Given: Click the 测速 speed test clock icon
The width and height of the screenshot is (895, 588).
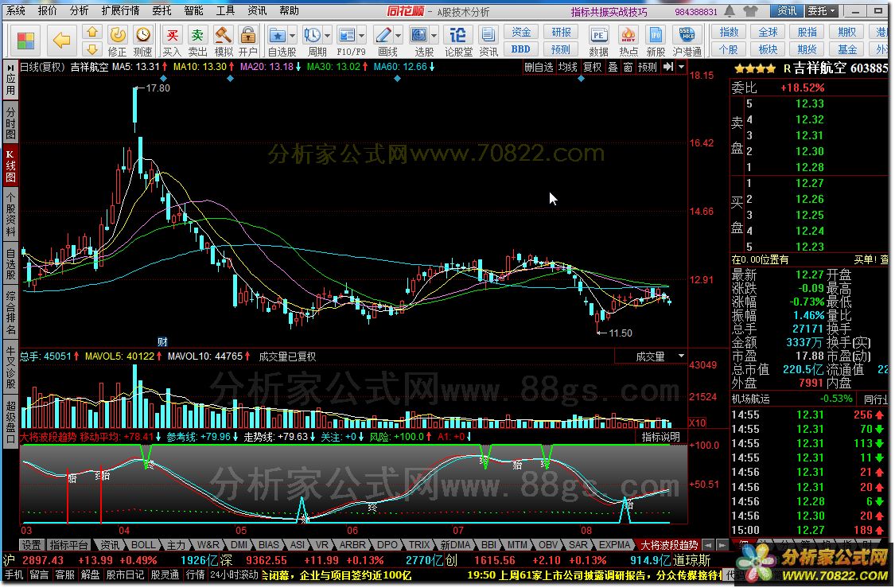Looking at the screenshot, I should 142,35.
